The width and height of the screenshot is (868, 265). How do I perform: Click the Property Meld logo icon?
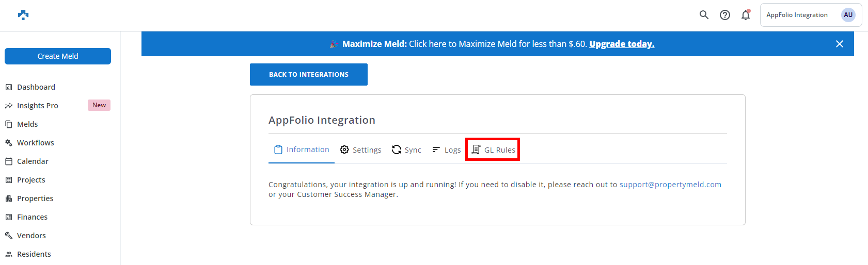[x=23, y=15]
